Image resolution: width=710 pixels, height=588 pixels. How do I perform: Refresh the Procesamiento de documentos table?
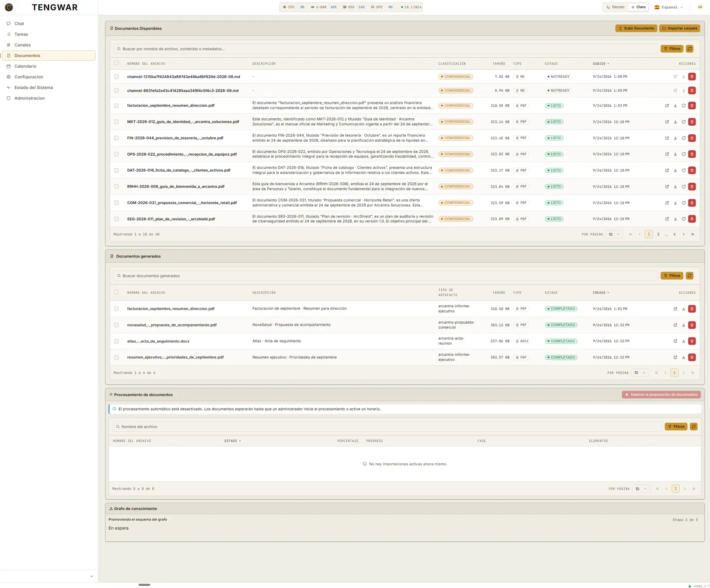pyautogui.click(x=694, y=426)
